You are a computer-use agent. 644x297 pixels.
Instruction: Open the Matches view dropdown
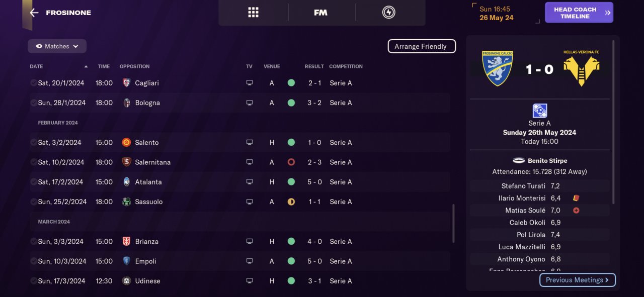point(57,46)
